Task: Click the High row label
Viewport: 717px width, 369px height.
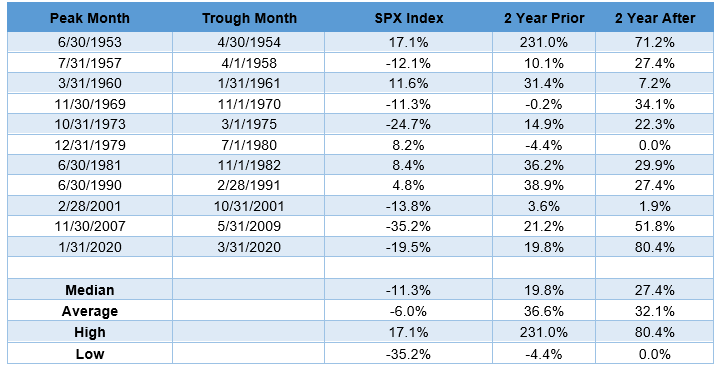Action: pos(90,332)
